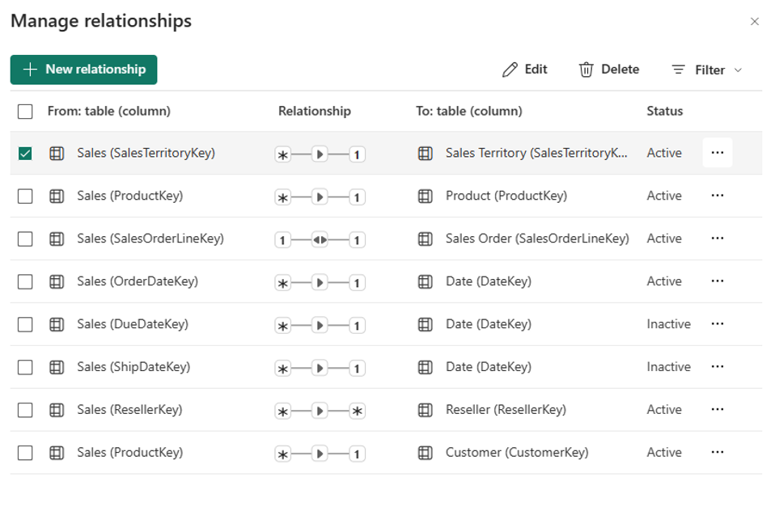Click the Inactive status of DueDateKey row
779x532 pixels.
click(x=669, y=324)
